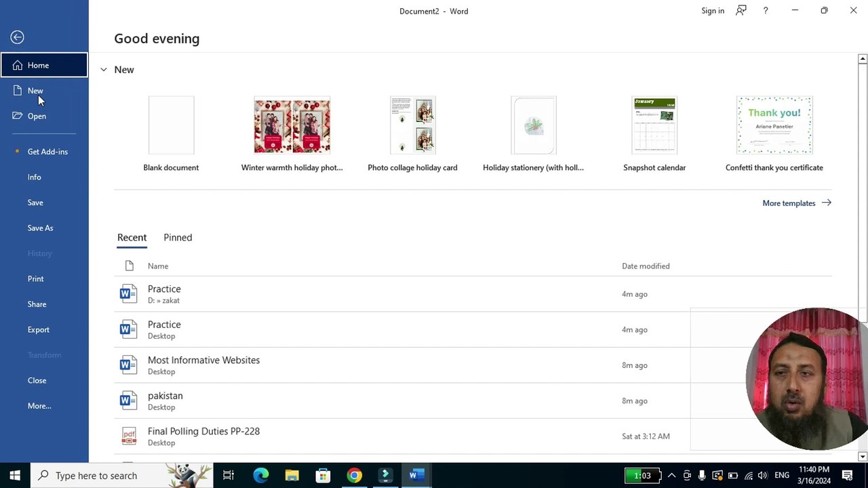The width and height of the screenshot is (868, 488).
Task: Click the ENG language indicator
Action: [x=782, y=476]
